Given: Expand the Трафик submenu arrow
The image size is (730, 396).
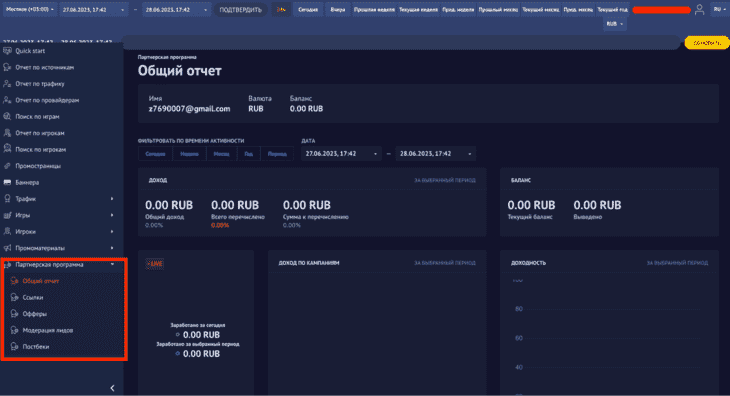Looking at the screenshot, I should pyautogui.click(x=112, y=199).
